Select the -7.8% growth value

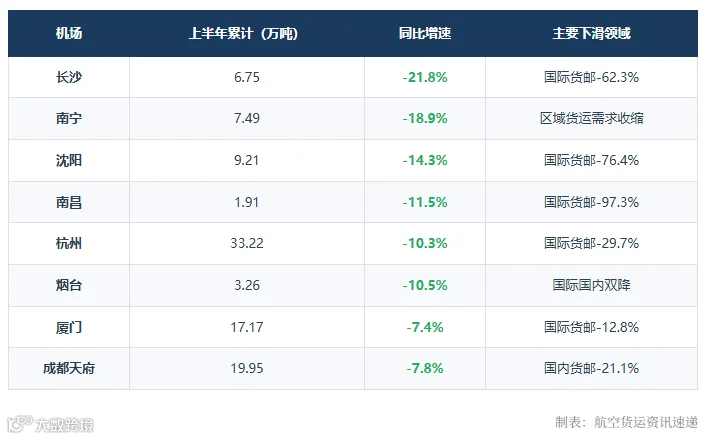click(x=425, y=369)
